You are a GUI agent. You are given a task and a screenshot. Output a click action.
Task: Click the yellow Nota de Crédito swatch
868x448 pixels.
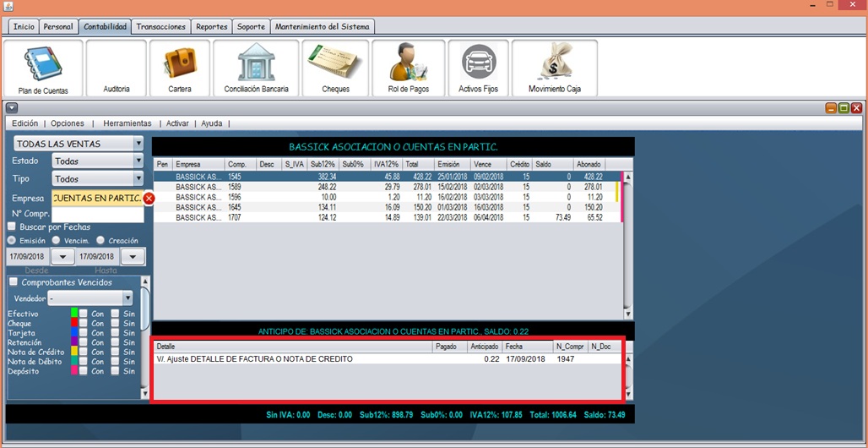pos(74,352)
